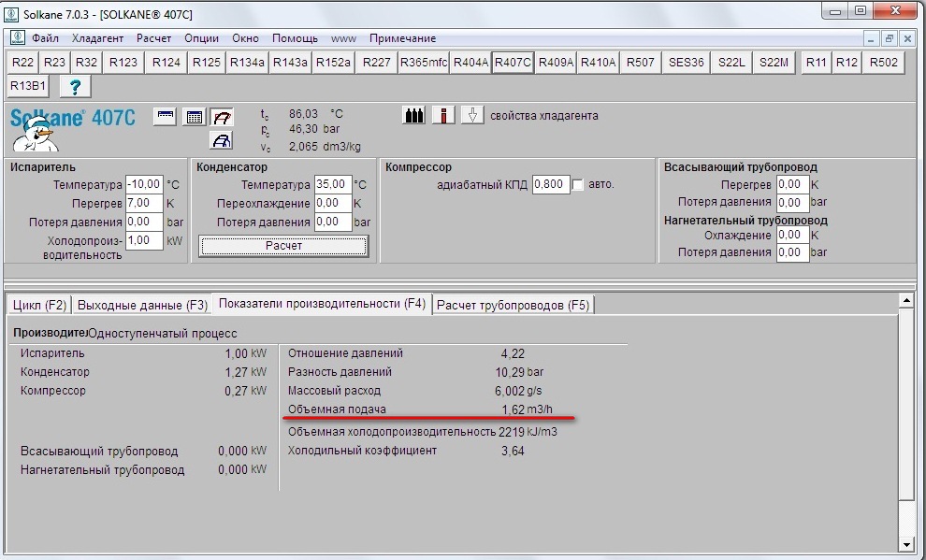Edit адиабатный КПД field 0,800

point(551,184)
